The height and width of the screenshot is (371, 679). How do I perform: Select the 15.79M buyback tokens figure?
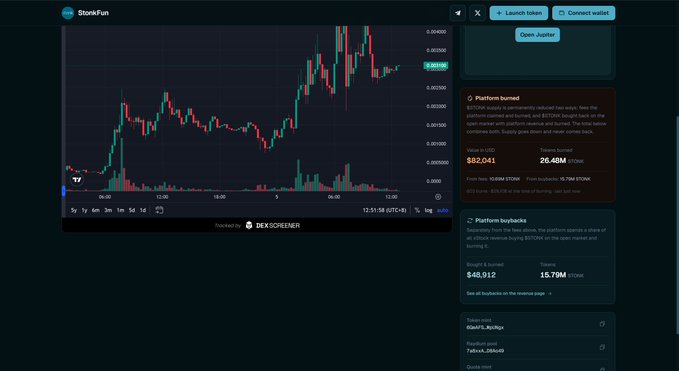[x=553, y=275]
